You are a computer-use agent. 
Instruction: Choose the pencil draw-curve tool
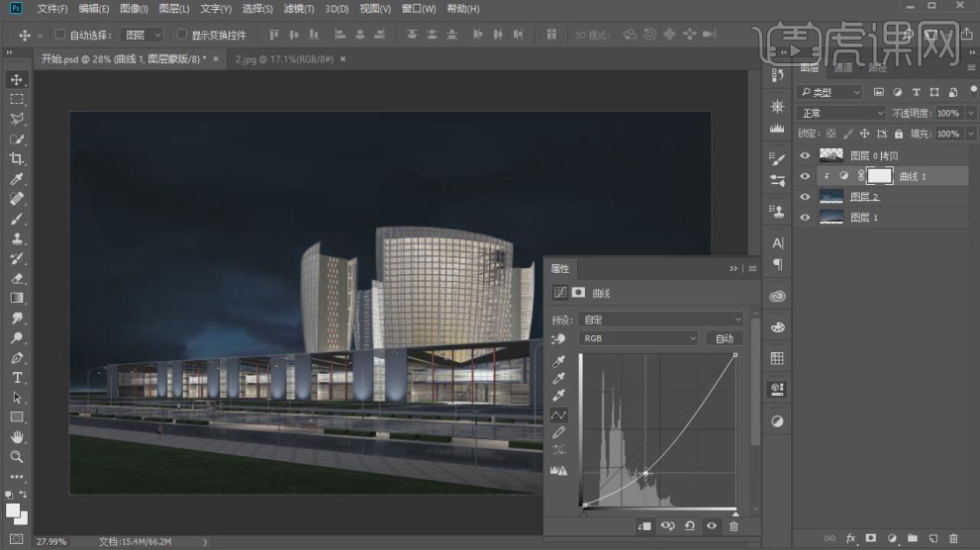tap(559, 432)
